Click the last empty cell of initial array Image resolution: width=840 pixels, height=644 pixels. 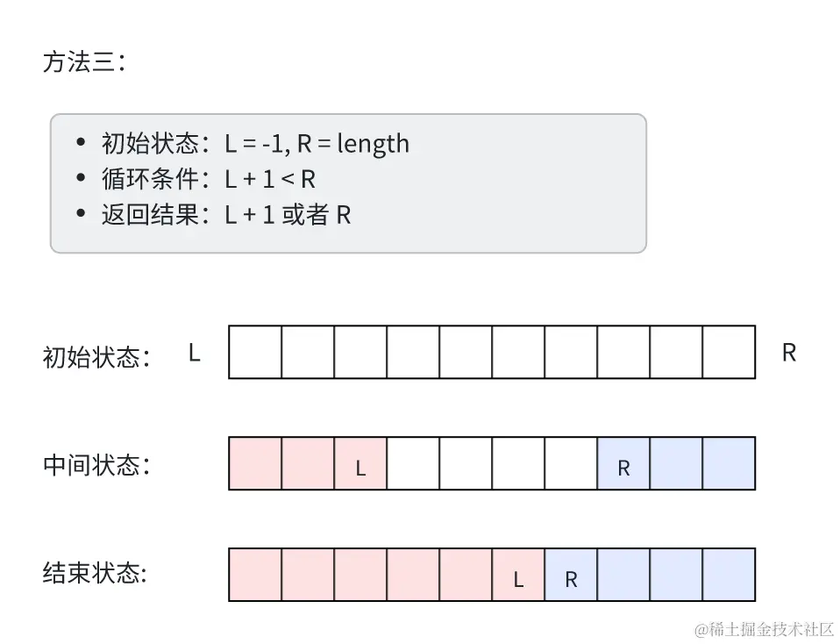click(x=729, y=352)
